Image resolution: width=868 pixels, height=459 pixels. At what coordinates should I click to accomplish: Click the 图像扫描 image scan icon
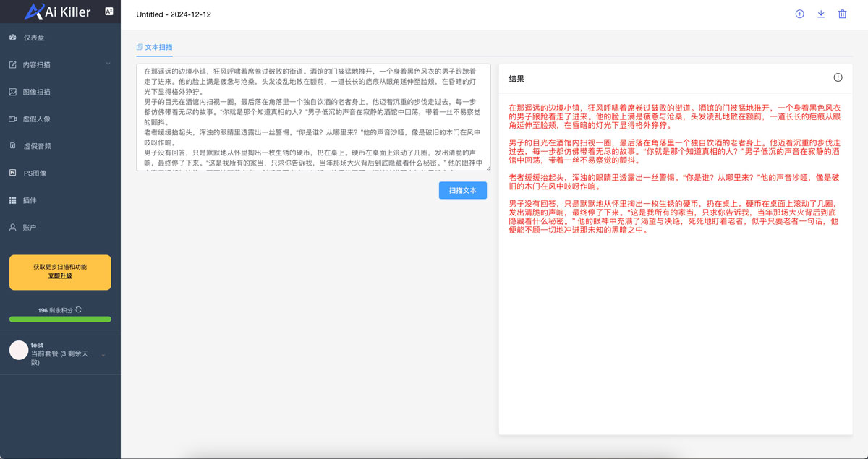(x=13, y=92)
